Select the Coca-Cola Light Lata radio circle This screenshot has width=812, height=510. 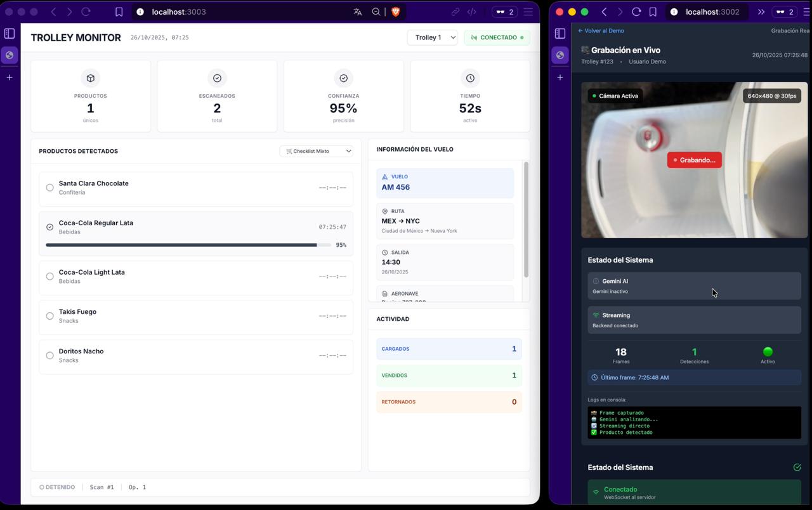coord(49,277)
